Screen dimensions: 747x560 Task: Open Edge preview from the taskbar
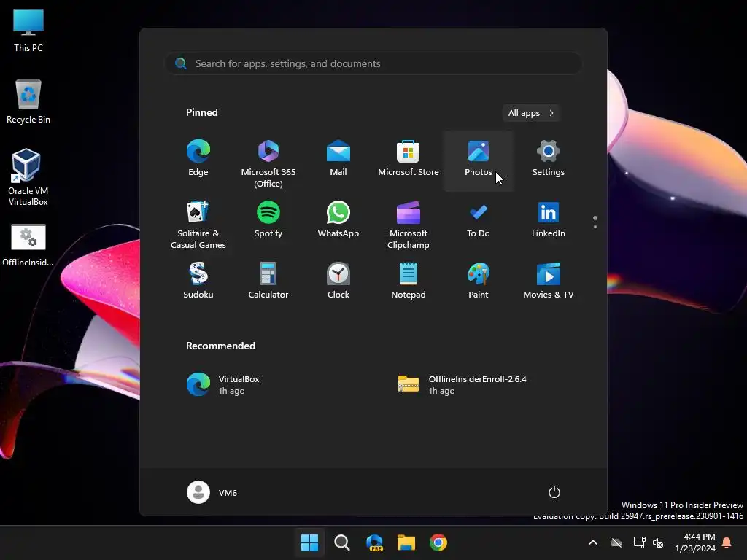(x=374, y=542)
